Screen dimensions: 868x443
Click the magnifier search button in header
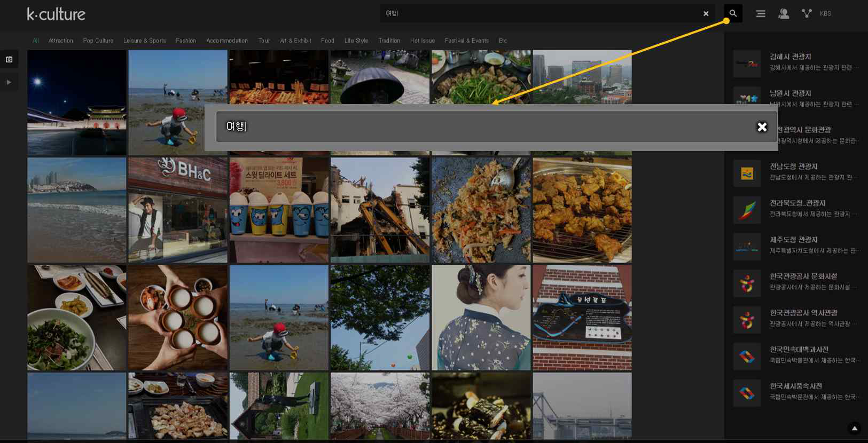pyautogui.click(x=733, y=13)
